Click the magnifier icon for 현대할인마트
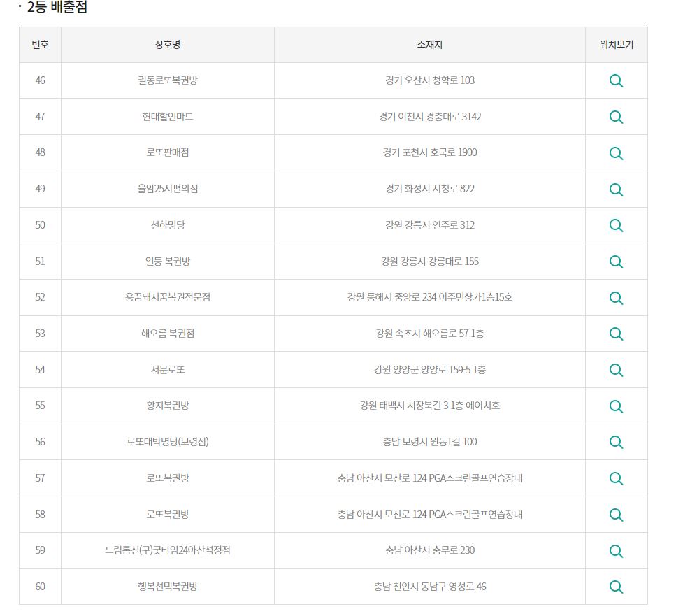 [616, 117]
